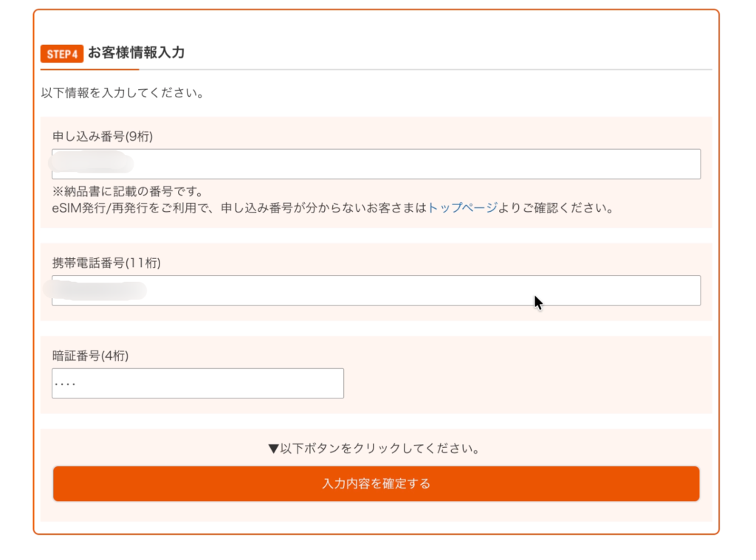Click the blurred value in the 申し込み番号 field
The width and height of the screenshot is (756, 560).
pos(91,162)
